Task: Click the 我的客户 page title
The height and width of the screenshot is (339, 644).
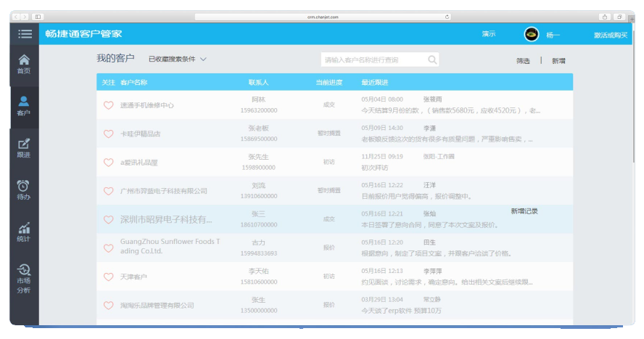Action: click(115, 58)
